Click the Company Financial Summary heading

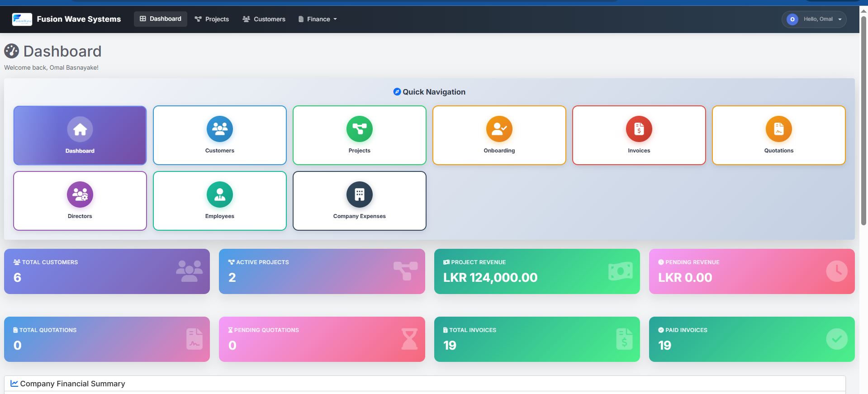tap(72, 384)
